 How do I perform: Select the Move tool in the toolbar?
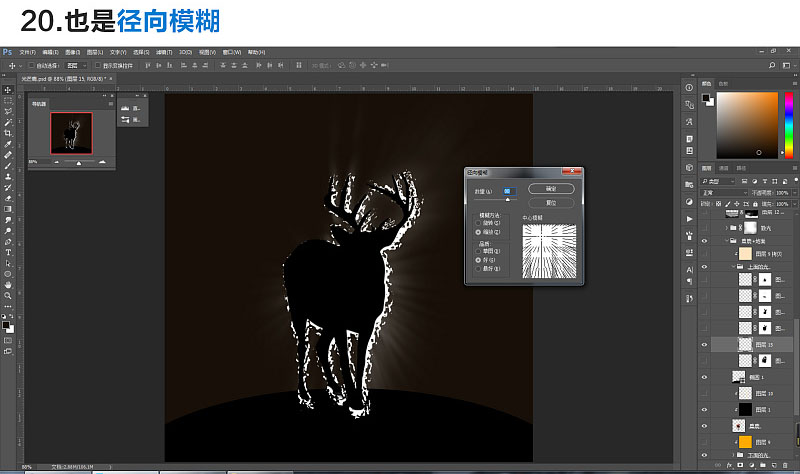click(8, 90)
